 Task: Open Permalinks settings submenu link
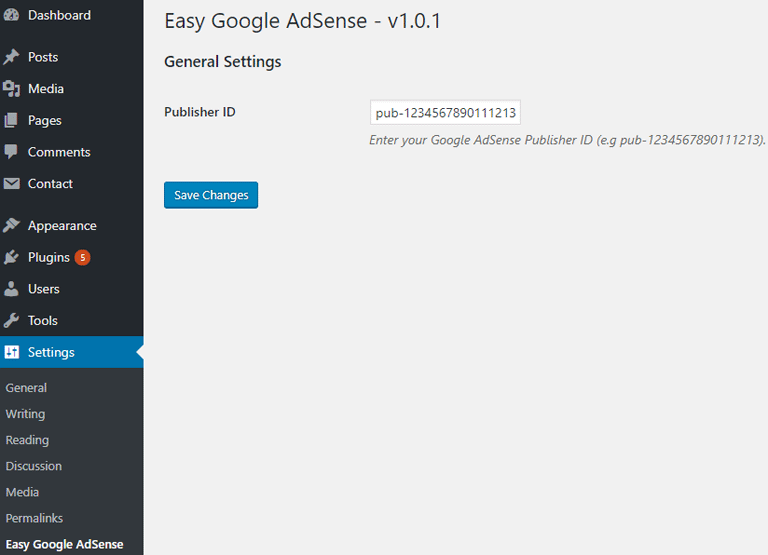pyautogui.click(x=34, y=518)
